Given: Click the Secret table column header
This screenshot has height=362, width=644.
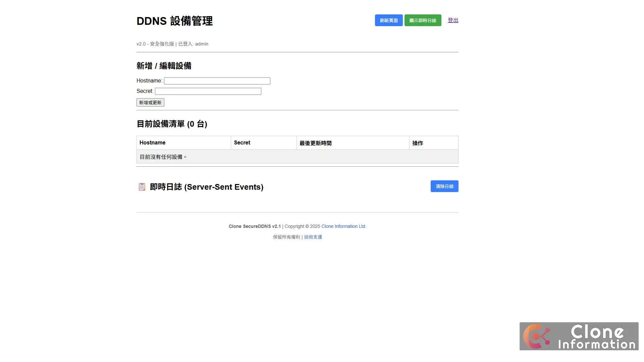Looking at the screenshot, I should (x=242, y=142).
